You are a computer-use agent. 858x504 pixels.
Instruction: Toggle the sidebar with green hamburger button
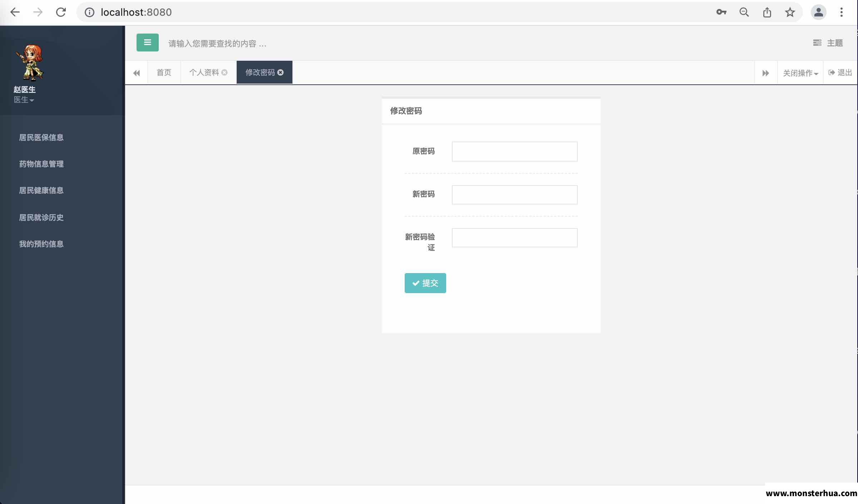click(x=147, y=43)
